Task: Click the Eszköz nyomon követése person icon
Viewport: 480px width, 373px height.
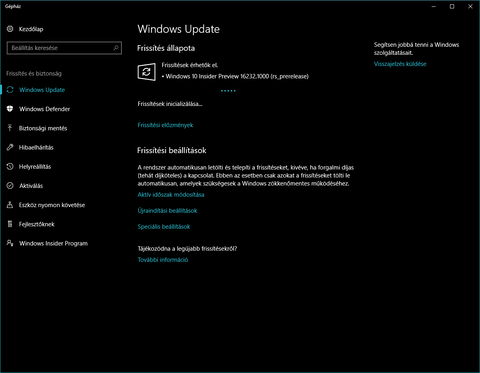Action: pos(10,205)
